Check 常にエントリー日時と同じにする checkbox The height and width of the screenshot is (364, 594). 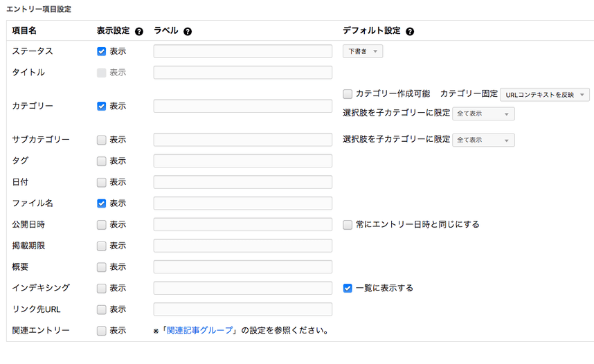348,225
